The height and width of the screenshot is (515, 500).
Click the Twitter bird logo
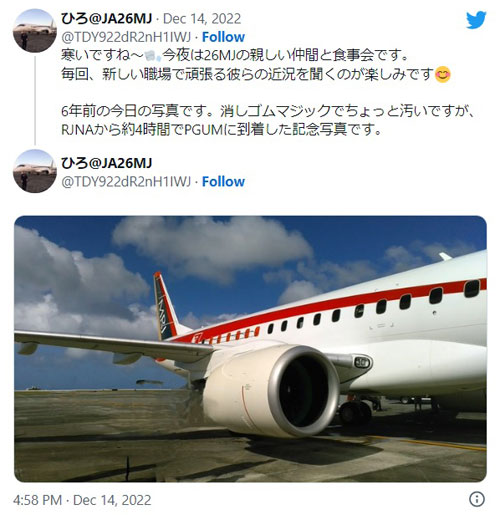coord(476,20)
